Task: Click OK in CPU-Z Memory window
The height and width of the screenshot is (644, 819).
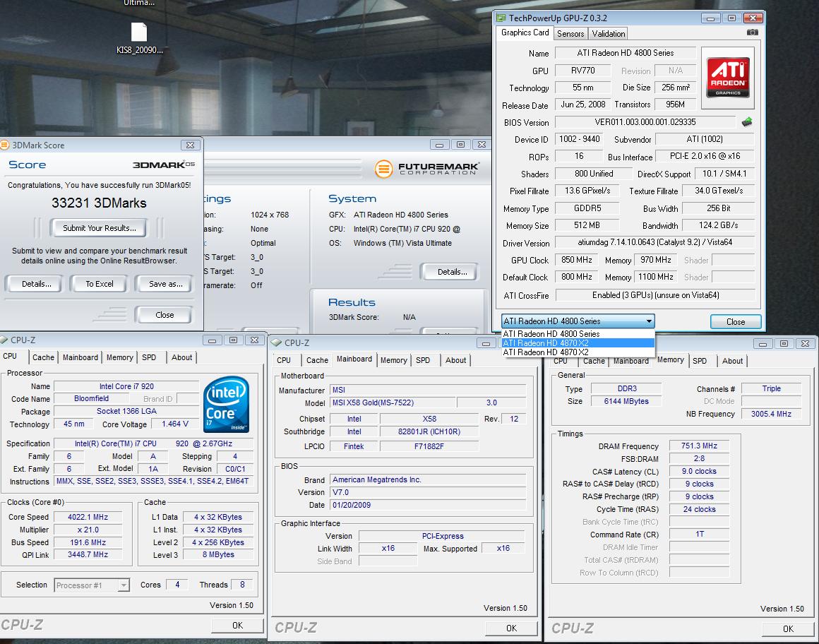Action: [x=788, y=629]
